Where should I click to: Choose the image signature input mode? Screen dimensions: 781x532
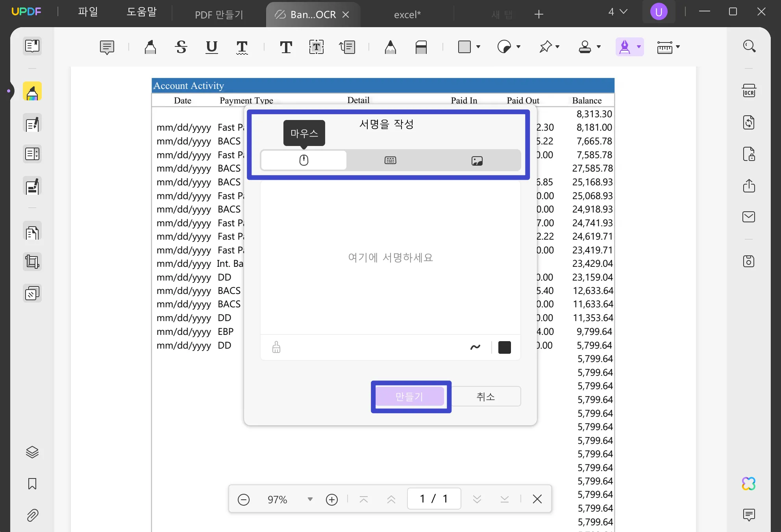(477, 160)
